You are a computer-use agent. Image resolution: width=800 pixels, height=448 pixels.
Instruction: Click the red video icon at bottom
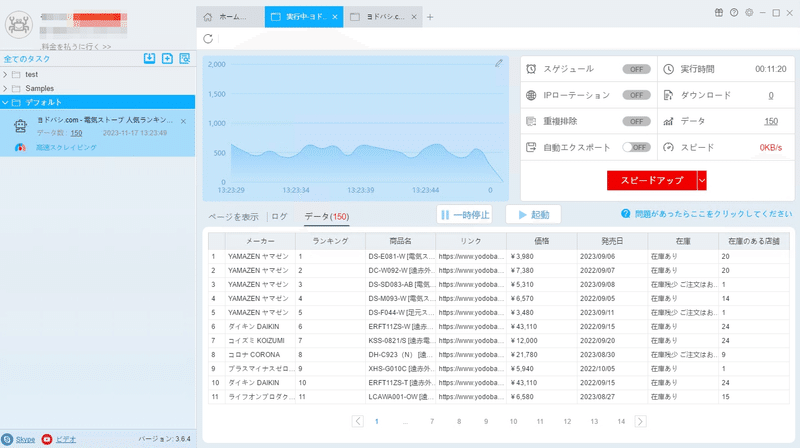(x=47, y=439)
